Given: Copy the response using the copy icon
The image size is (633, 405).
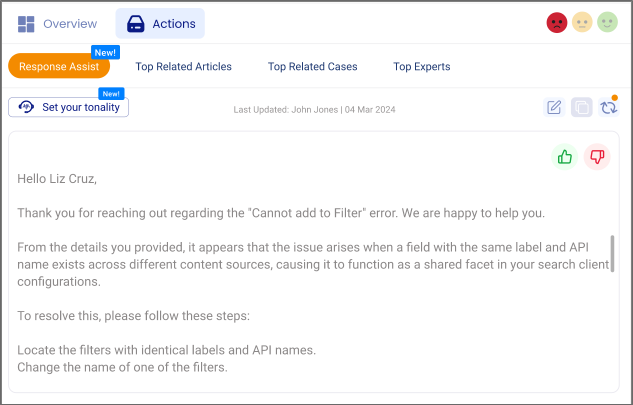Looking at the screenshot, I should (x=581, y=107).
